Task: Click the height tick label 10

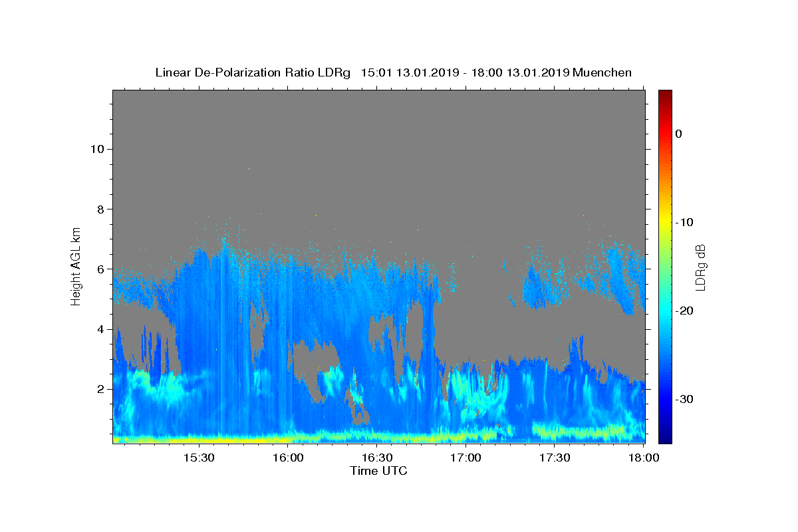Action: click(96, 149)
